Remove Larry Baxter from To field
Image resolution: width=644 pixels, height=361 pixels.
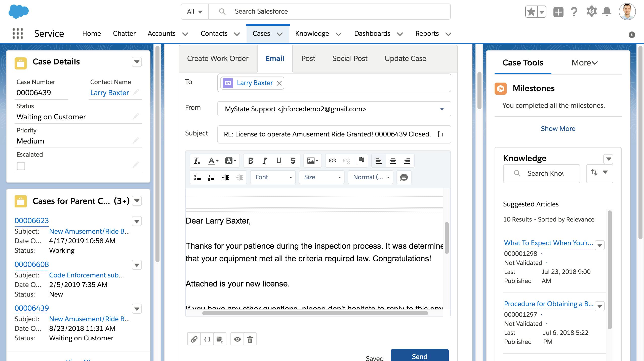(279, 83)
